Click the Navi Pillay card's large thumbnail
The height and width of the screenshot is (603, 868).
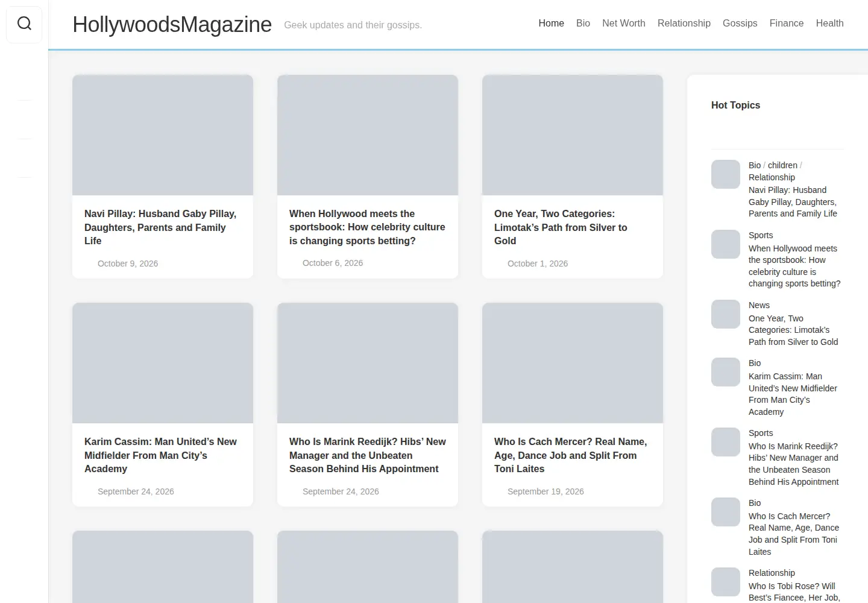point(163,135)
